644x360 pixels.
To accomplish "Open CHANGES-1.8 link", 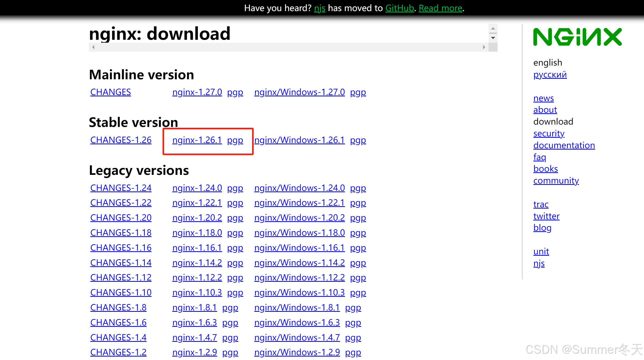I will (x=118, y=308).
